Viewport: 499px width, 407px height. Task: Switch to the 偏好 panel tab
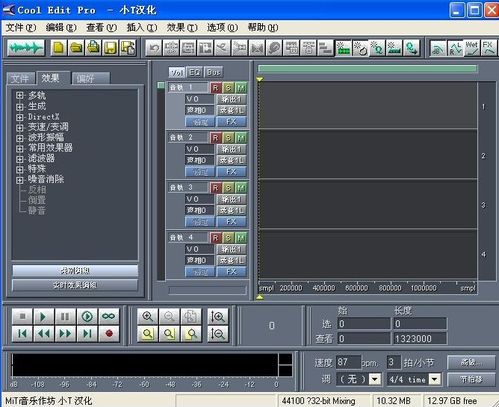point(90,79)
